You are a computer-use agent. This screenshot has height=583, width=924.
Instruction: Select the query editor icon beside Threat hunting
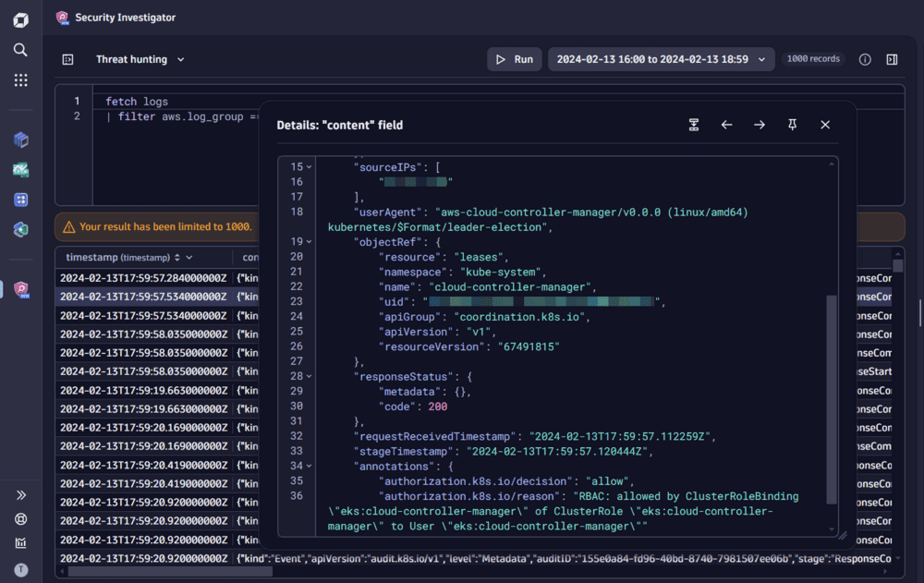pyautogui.click(x=67, y=58)
